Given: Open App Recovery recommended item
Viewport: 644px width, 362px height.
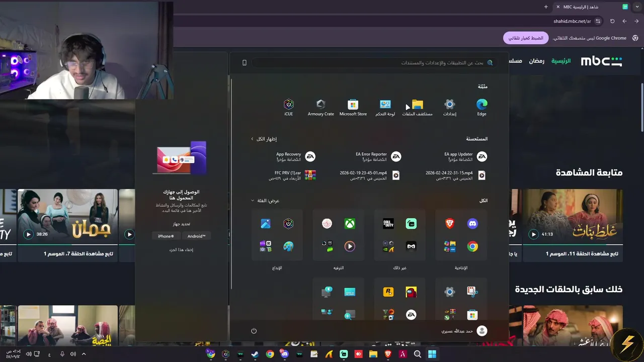Looking at the screenshot, I should point(295,156).
